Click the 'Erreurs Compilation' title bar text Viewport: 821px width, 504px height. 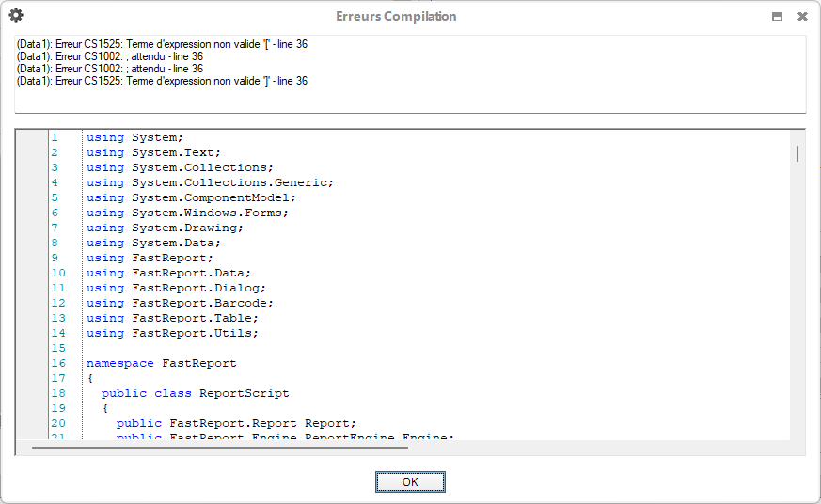click(396, 17)
